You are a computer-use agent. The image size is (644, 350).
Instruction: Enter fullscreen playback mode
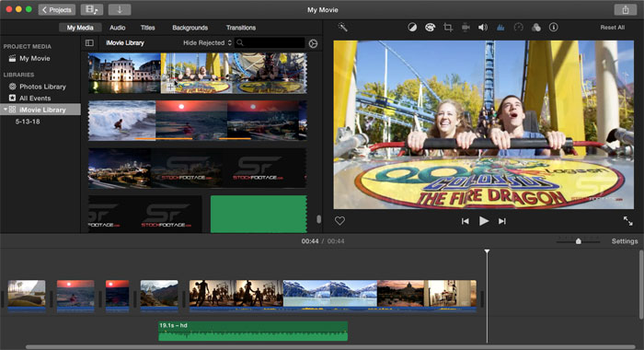point(628,221)
